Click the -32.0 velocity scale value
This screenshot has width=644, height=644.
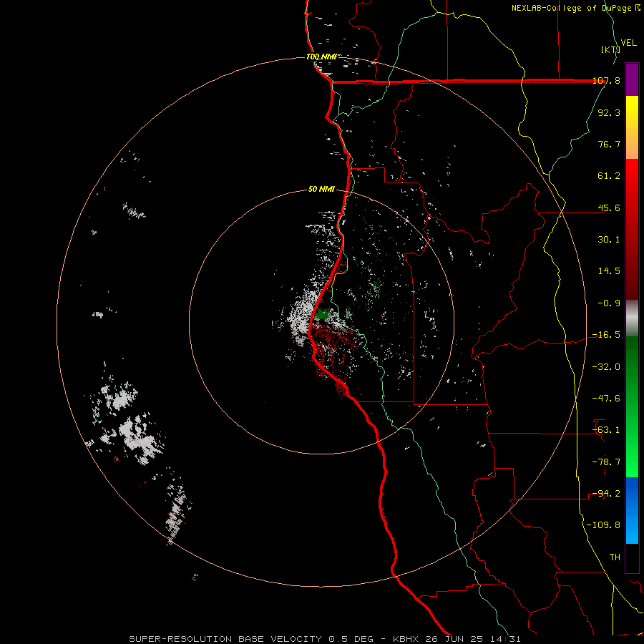coord(606,367)
